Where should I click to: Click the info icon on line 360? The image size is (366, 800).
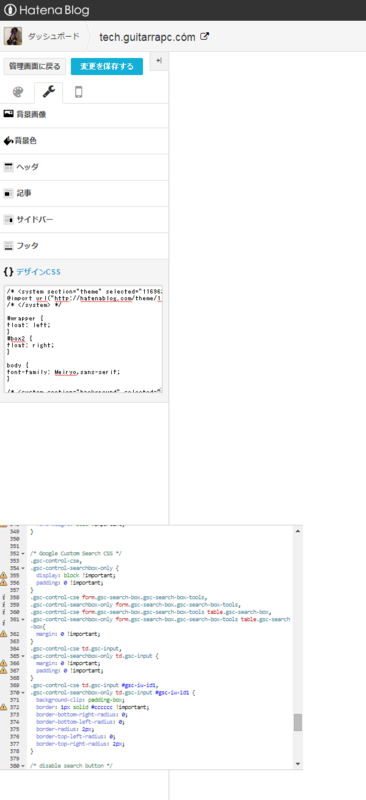pyautogui.click(x=4, y=612)
